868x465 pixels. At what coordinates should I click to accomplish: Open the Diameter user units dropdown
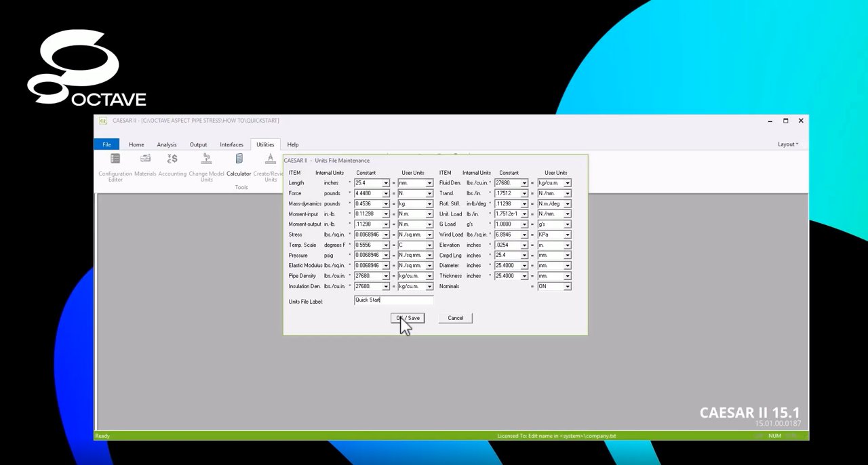[x=568, y=266]
